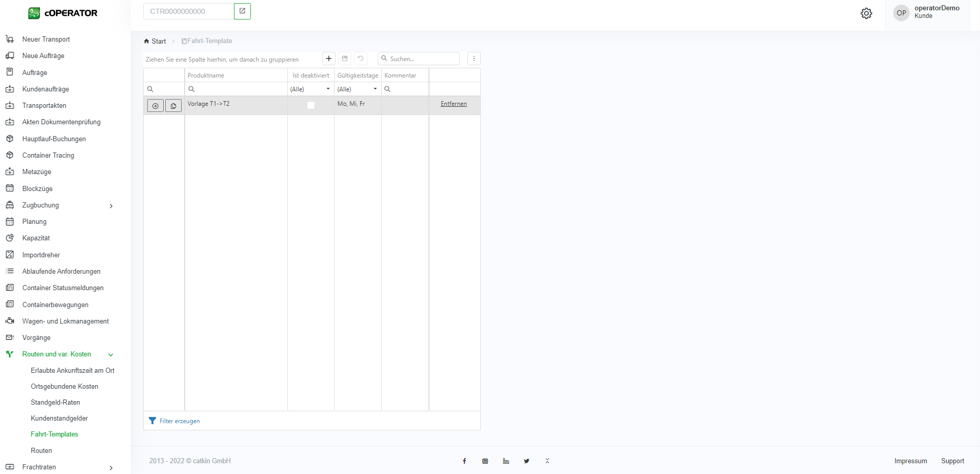Open the settings gear icon
Image resolution: width=980 pixels, height=474 pixels.
[x=866, y=13]
